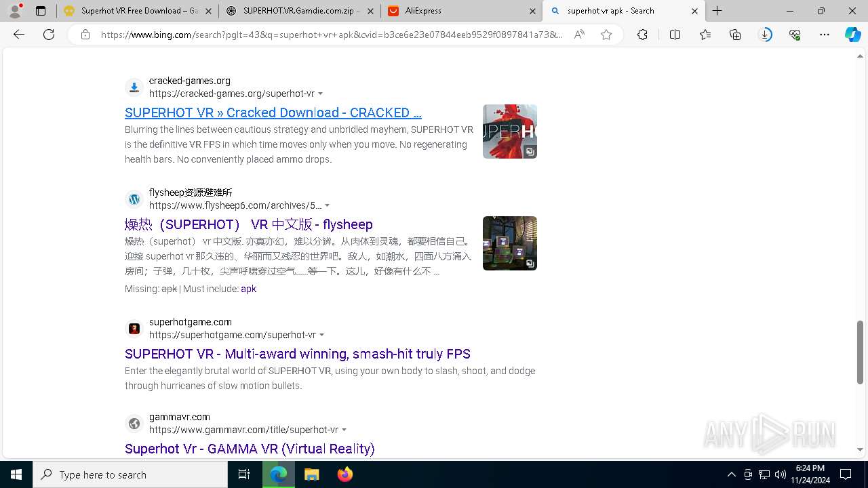The width and height of the screenshot is (868, 488).
Task: Open the browser profile icon
Action: coord(15,11)
